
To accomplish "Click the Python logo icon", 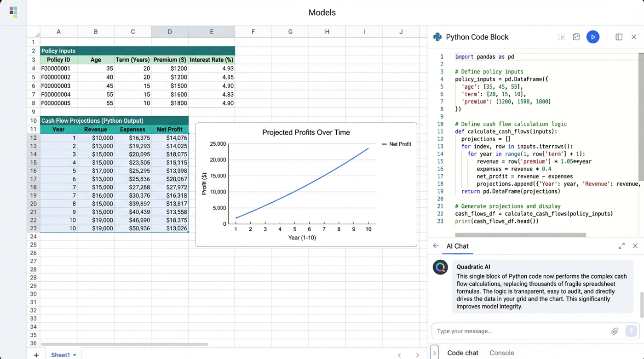I will 437,37.
